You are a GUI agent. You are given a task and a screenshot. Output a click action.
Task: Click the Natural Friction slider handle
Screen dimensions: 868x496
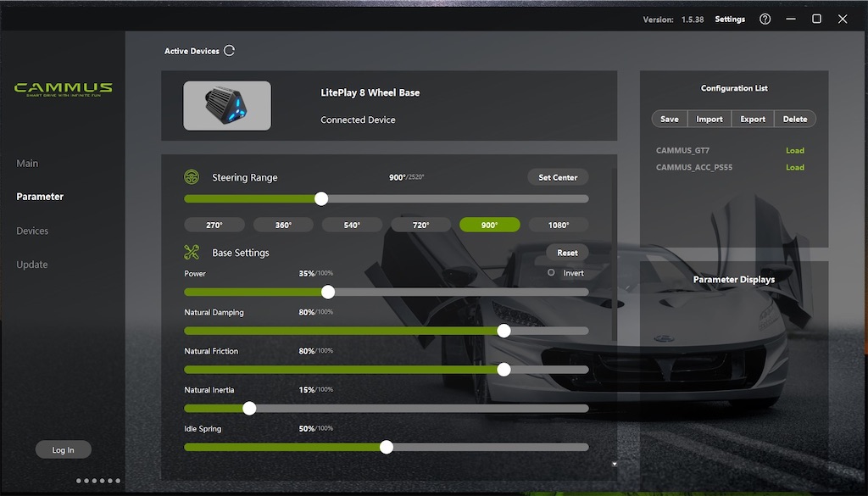(x=504, y=369)
